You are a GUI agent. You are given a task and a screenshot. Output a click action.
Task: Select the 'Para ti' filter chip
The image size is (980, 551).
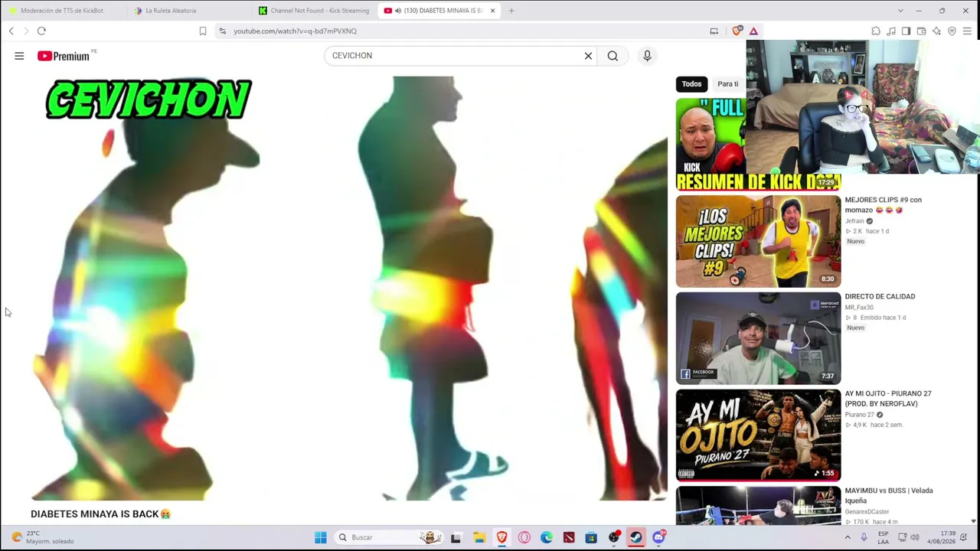tap(728, 84)
